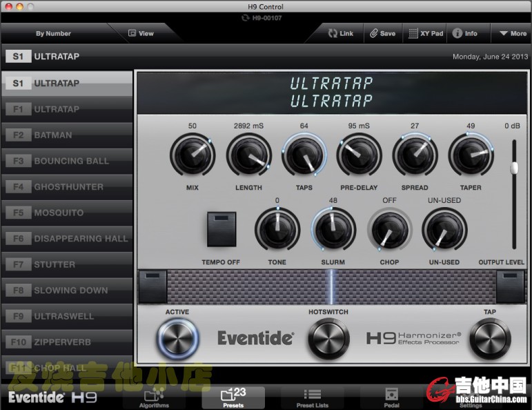Open the View option in top bar

(141, 33)
